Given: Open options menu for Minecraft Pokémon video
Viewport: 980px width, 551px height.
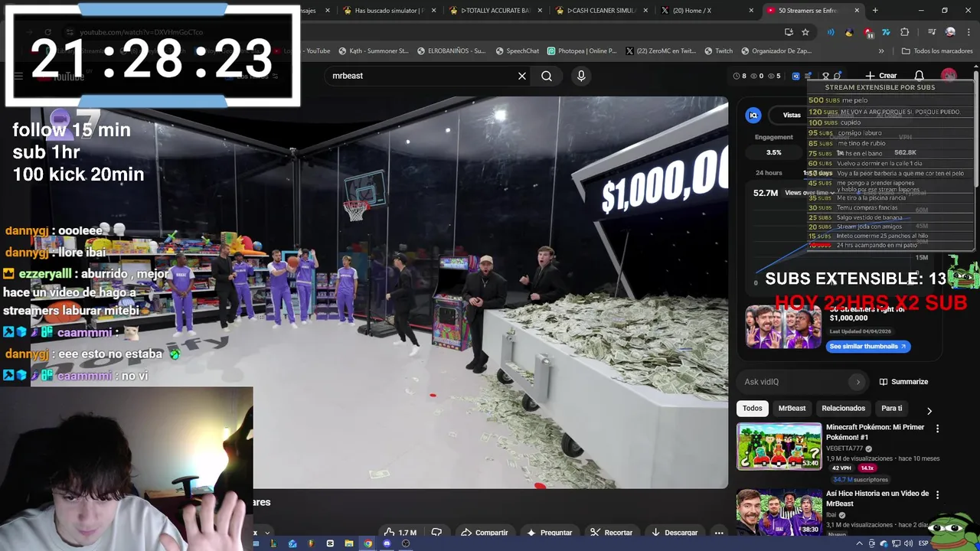Looking at the screenshot, I should tap(937, 429).
